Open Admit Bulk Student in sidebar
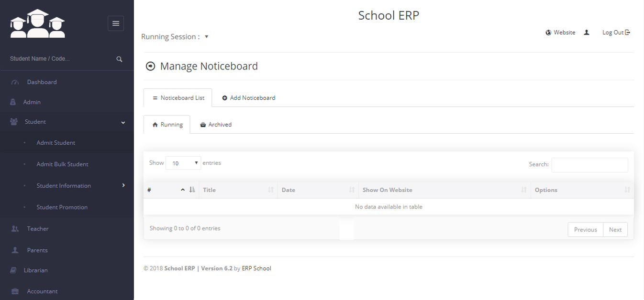This screenshot has width=644, height=300. pos(62,164)
